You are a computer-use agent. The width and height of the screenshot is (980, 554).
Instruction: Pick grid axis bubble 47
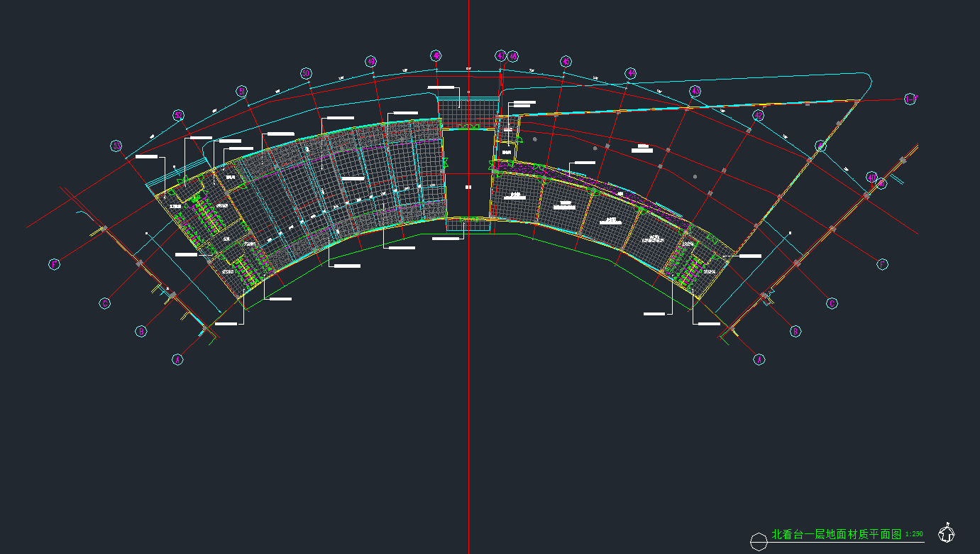501,55
